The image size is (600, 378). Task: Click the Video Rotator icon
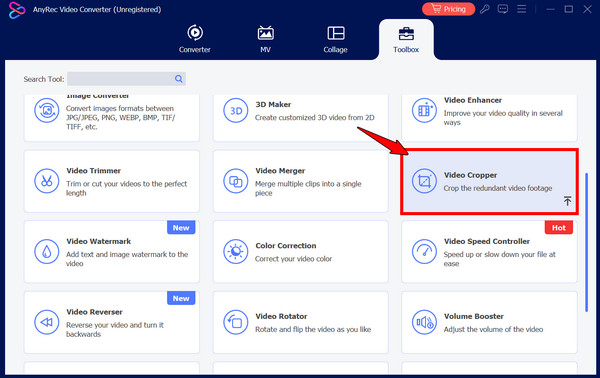[236, 322]
